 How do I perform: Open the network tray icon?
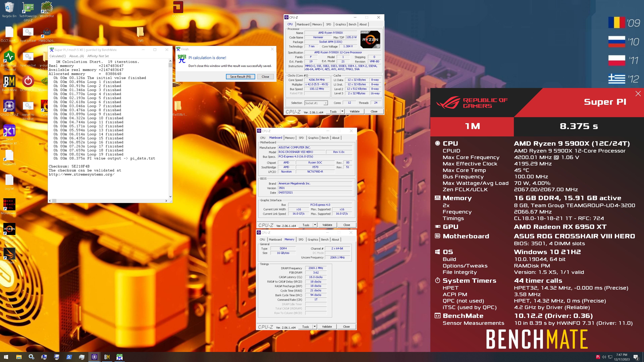610,357
